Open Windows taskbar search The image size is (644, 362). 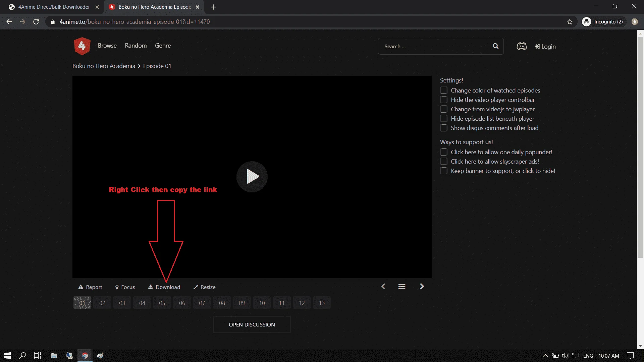tap(22, 356)
